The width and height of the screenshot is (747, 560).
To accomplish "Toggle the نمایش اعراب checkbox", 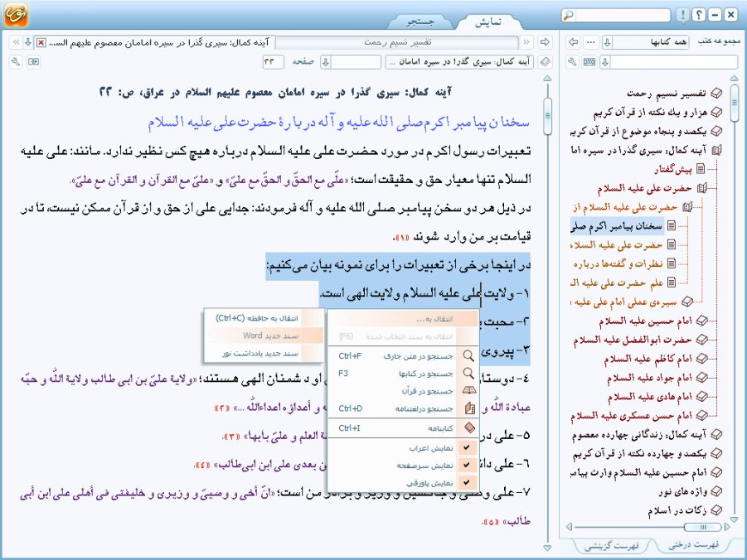I will pyautogui.click(x=468, y=447).
